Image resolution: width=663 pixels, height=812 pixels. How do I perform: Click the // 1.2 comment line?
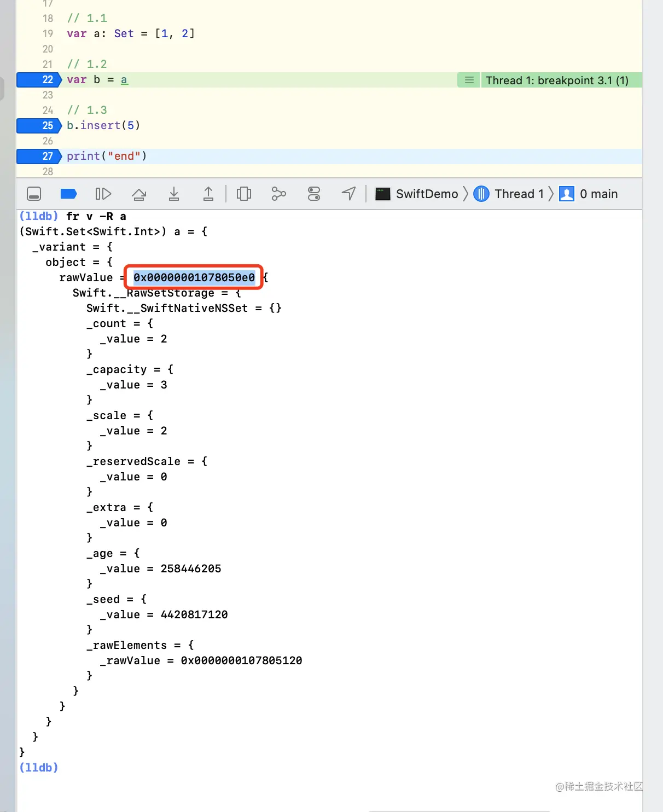[87, 64]
